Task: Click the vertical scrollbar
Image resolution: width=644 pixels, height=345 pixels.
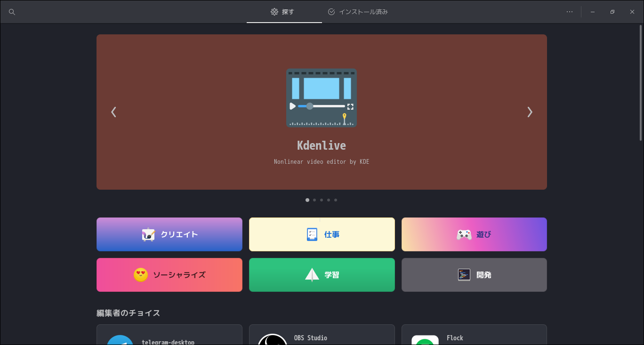Action: [641, 83]
